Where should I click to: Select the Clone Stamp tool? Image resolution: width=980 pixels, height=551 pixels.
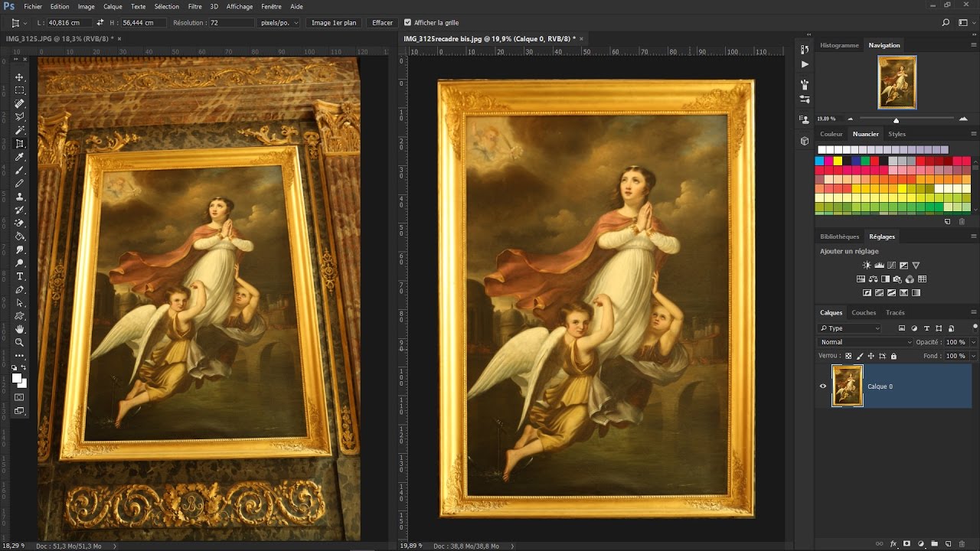click(x=20, y=197)
